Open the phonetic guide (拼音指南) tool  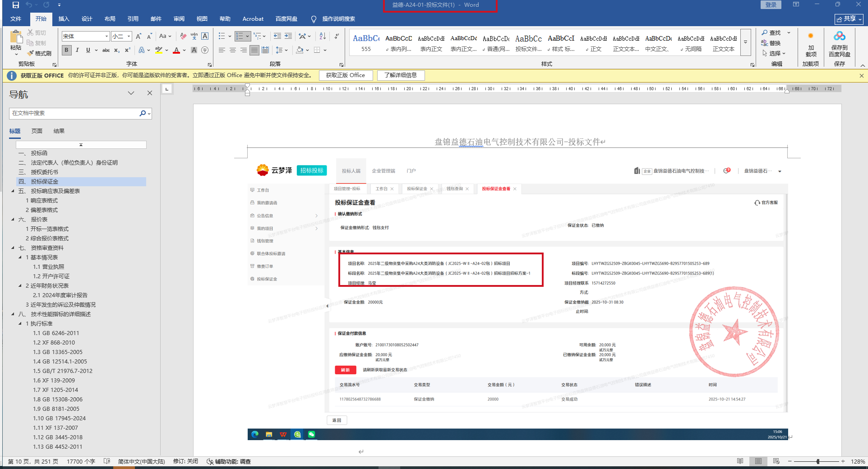194,36
